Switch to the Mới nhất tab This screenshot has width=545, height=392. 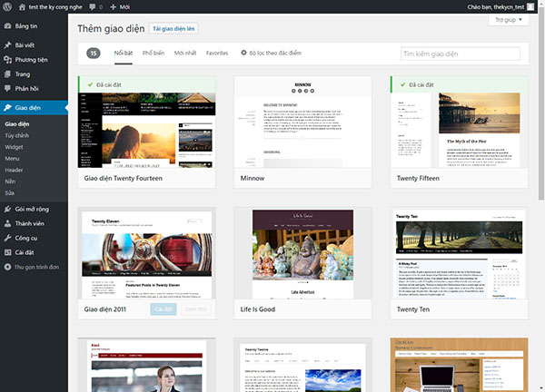185,54
